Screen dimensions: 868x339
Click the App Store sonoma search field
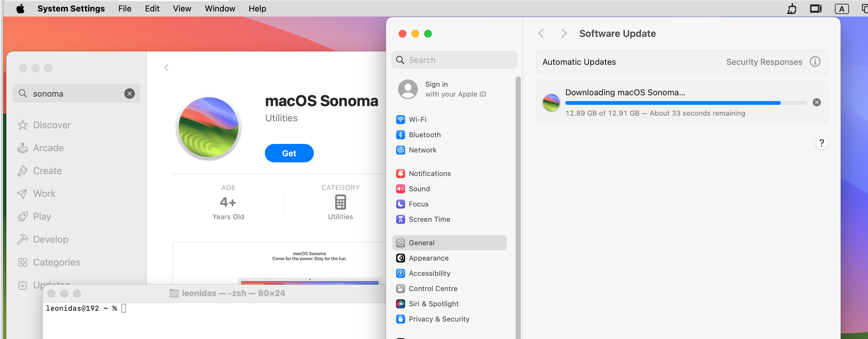(76, 94)
